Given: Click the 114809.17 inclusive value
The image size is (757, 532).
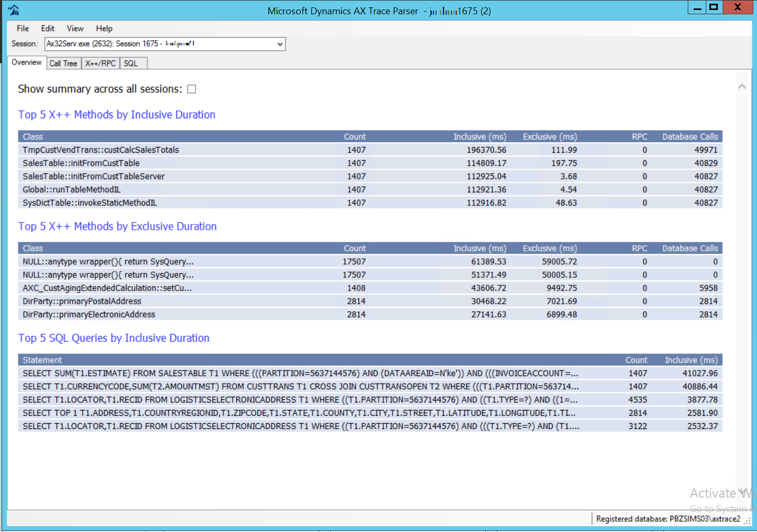Looking at the screenshot, I should [486, 163].
